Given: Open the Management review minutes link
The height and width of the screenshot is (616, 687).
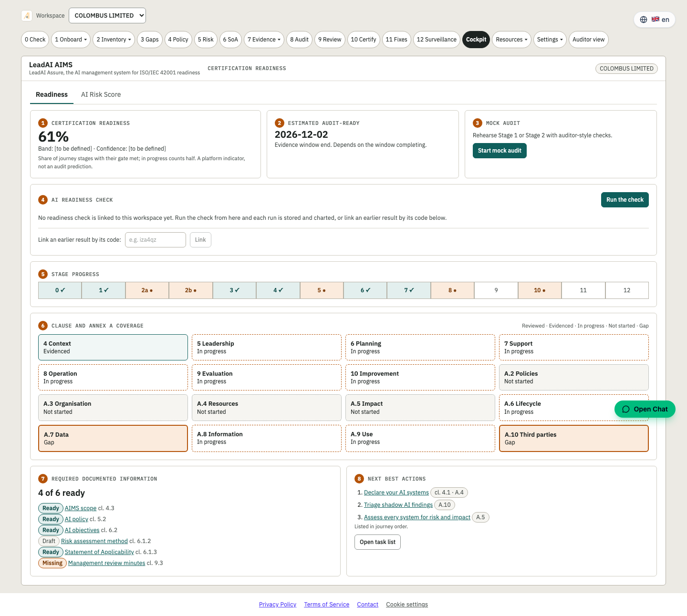Looking at the screenshot, I should [106, 563].
